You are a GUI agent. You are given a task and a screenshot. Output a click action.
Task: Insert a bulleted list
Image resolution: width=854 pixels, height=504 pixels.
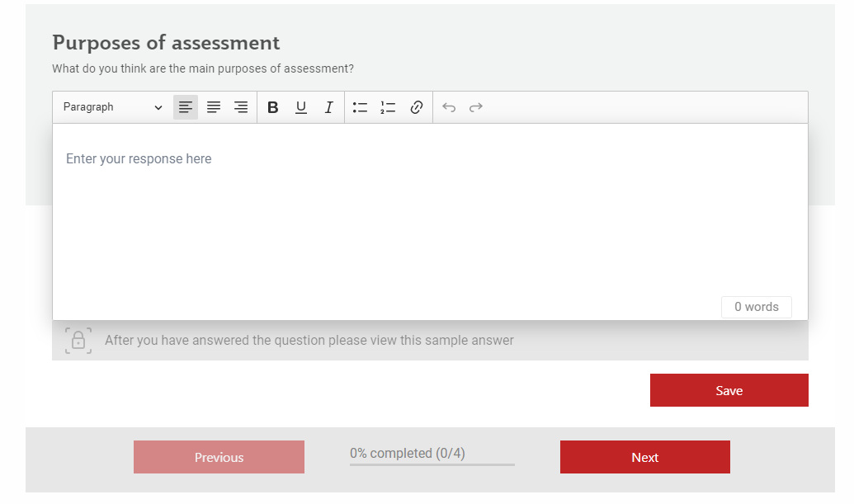[x=360, y=107]
